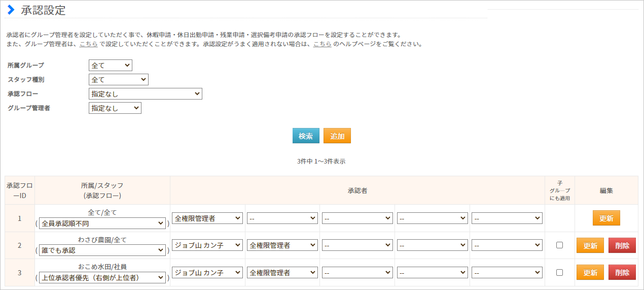Toggle 子グループにも適用 checkbox for row 2
This screenshot has width=644, height=290.
[x=559, y=245]
